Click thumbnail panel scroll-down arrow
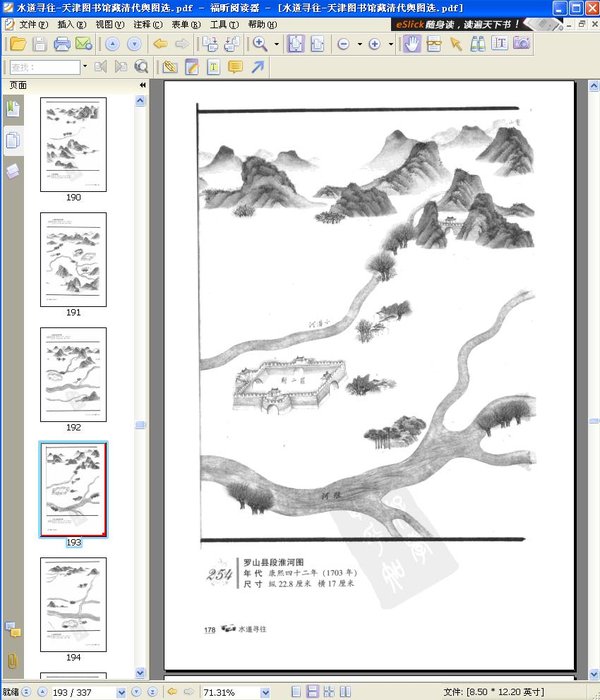Viewport: 600px width, 700px height. click(140, 672)
